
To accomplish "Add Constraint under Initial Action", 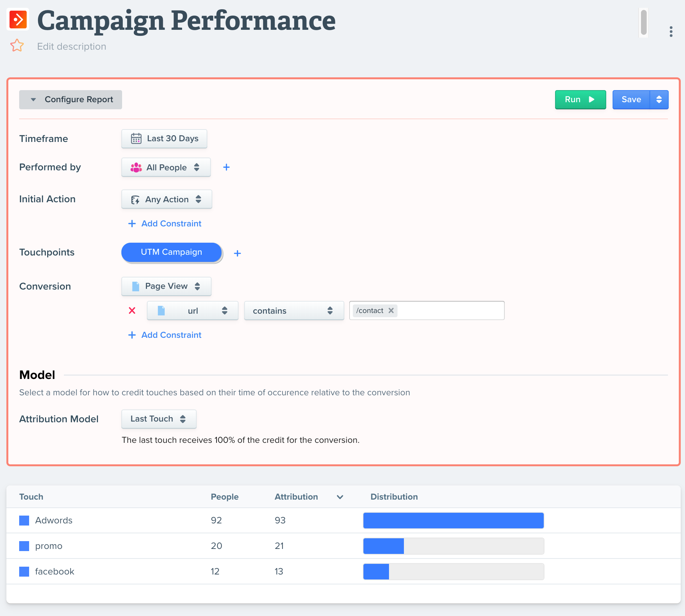I will click(x=165, y=224).
